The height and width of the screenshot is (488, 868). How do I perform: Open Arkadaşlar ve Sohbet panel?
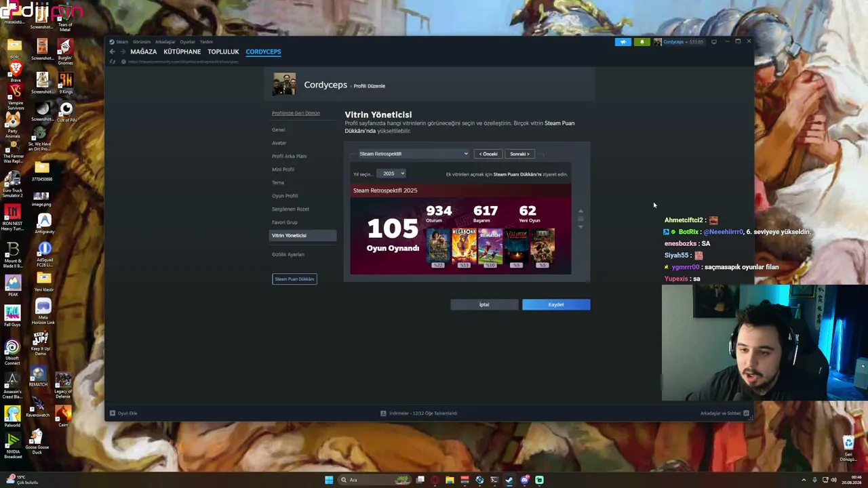(724, 413)
